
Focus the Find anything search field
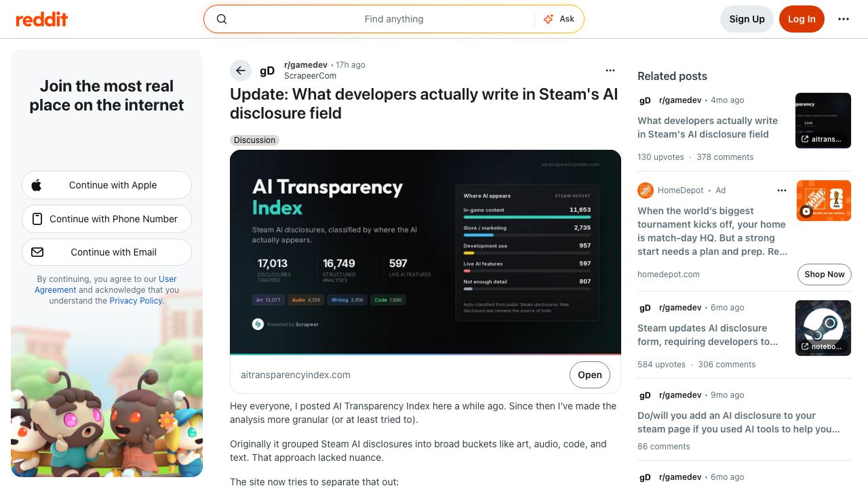point(394,19)
